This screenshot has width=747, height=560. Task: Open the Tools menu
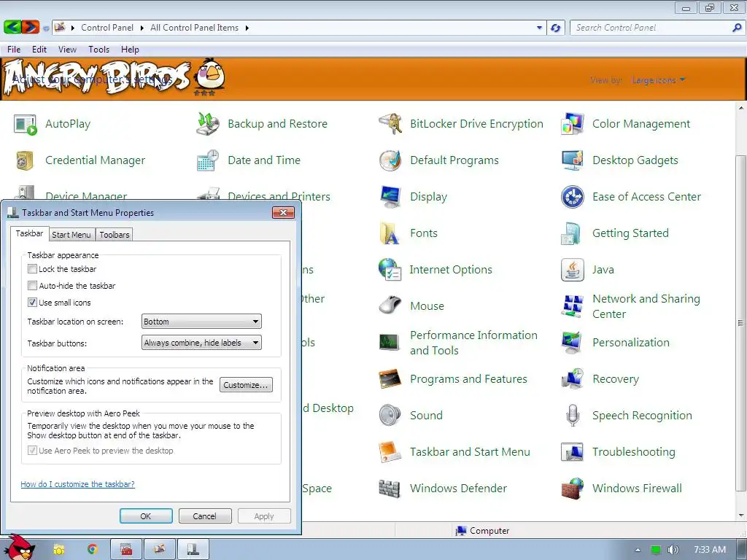pyautogui.click(x=98, y=50)
